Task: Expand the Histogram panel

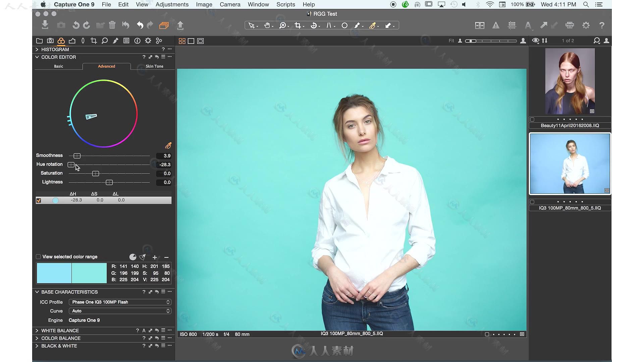Action: pyautogui.click(x=37, y=49)
